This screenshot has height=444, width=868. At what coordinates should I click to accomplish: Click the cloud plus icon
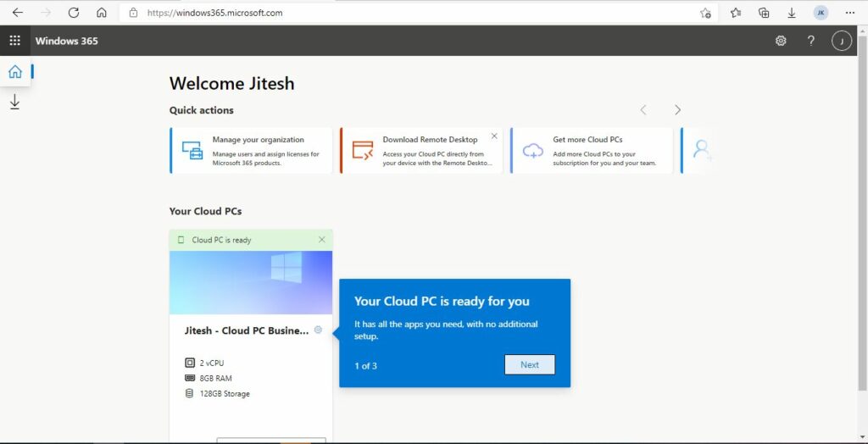[532, 151]
